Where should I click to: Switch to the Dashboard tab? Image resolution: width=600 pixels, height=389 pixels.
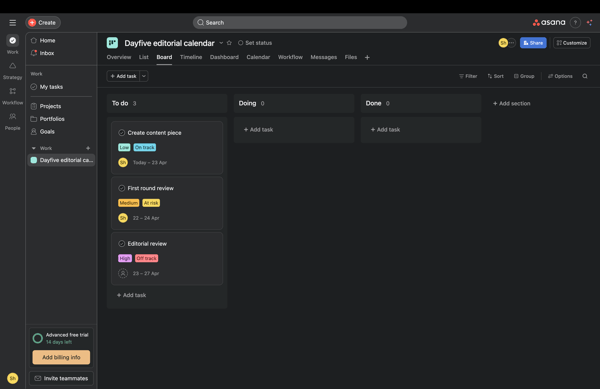point(224,57)
